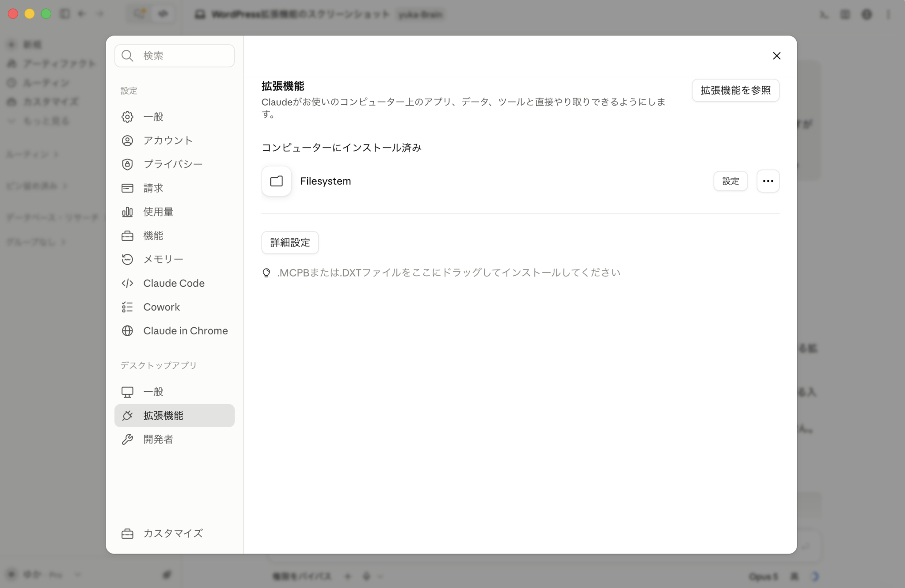Open user account dropdown at bottom left

(44, 574)
